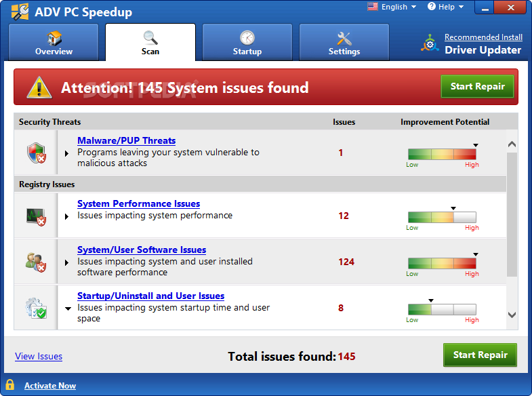
Task: Click the Scan magnifying glass icon
Action: [x=150, y=38]
